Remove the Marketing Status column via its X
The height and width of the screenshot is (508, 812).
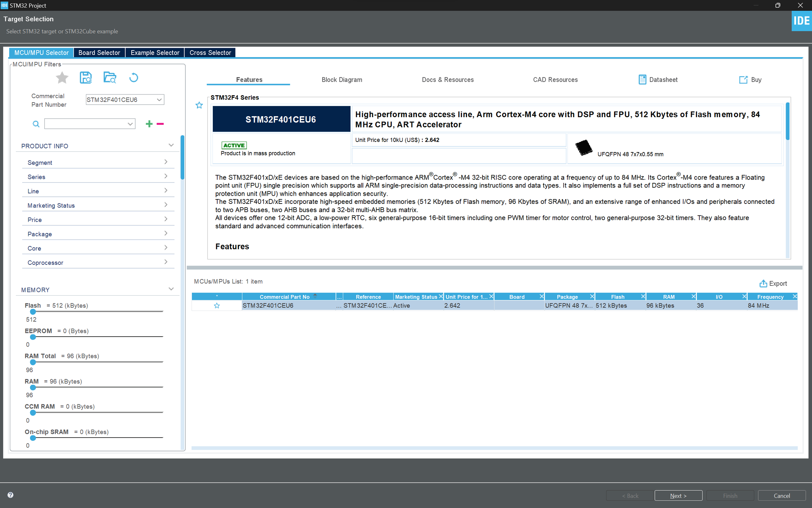point(441,296)
